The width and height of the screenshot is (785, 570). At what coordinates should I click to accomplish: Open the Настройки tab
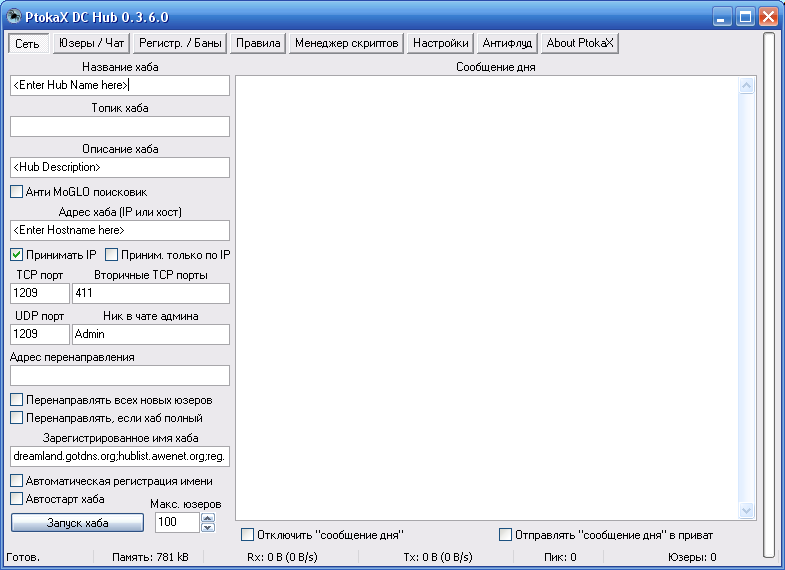[441, 43]
